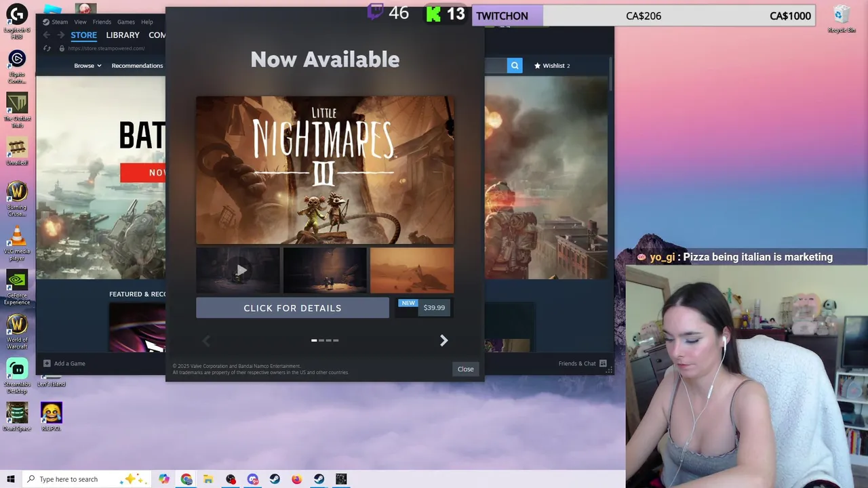Click the Steam forward navigation arrow
The width and height of the screenshot is (868, 488).
[60, 35]
